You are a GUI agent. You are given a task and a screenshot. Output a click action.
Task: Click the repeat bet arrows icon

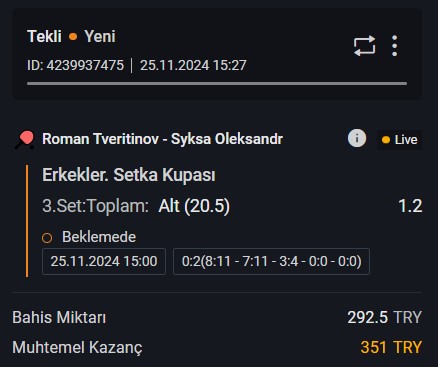point(364,46)
